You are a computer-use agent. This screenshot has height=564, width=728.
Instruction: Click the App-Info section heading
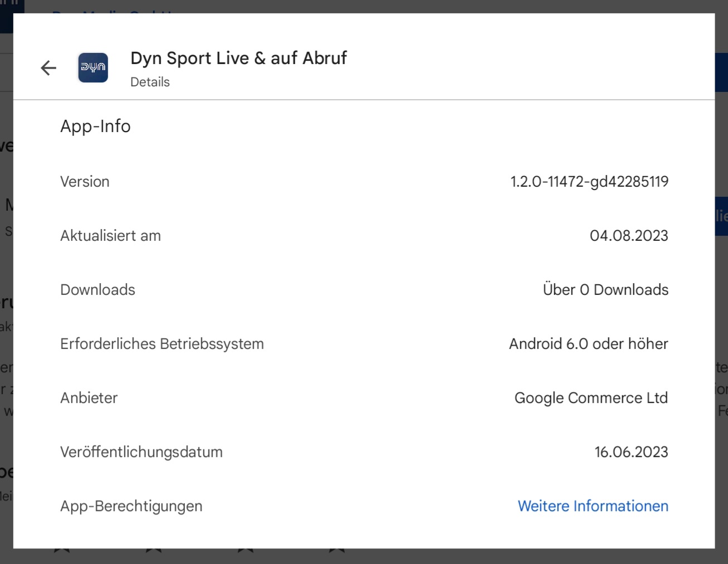click(x=95, y=127)
